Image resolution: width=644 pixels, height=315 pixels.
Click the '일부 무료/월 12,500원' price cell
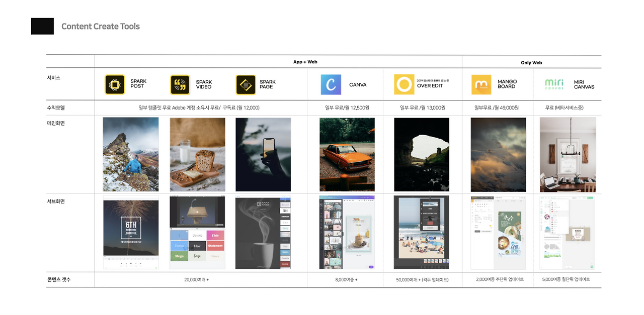click(x=347, y=108)
